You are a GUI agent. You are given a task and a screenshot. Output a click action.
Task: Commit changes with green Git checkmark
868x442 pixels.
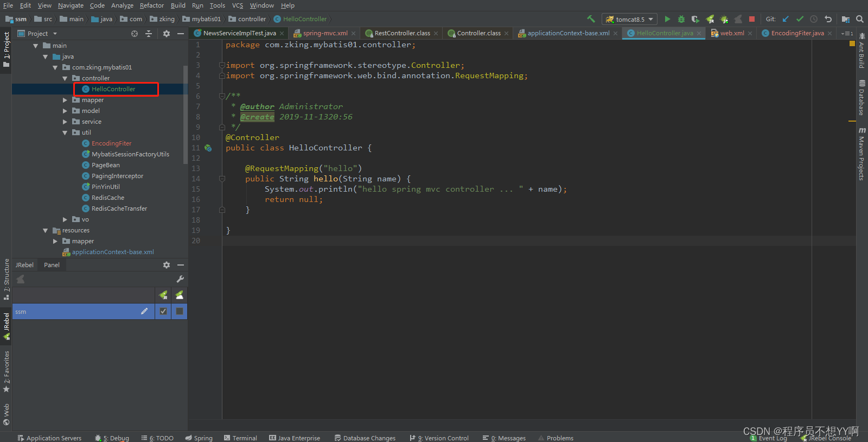[x=800, y=19]
